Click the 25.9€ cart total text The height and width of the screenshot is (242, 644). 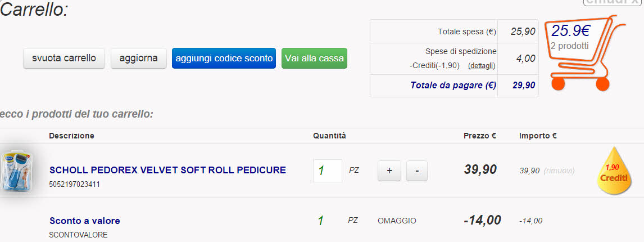pos(570,31)
